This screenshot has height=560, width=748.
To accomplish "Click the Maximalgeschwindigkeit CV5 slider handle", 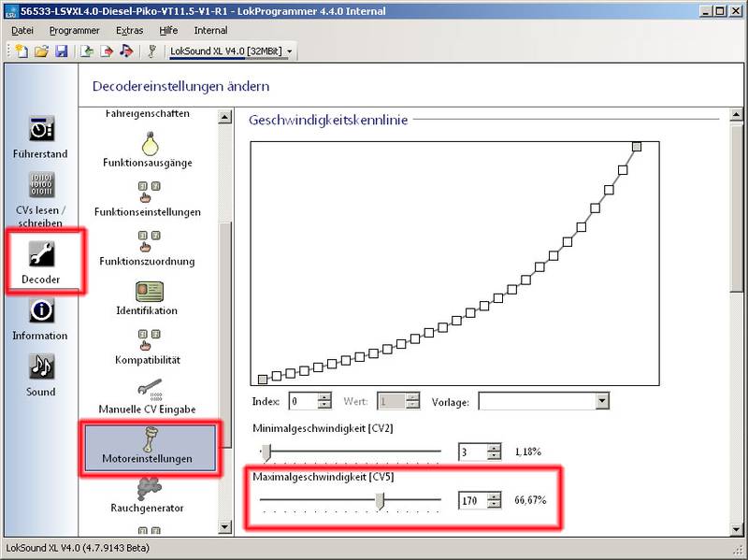I will pyautogui.click(x=380, y=501).
